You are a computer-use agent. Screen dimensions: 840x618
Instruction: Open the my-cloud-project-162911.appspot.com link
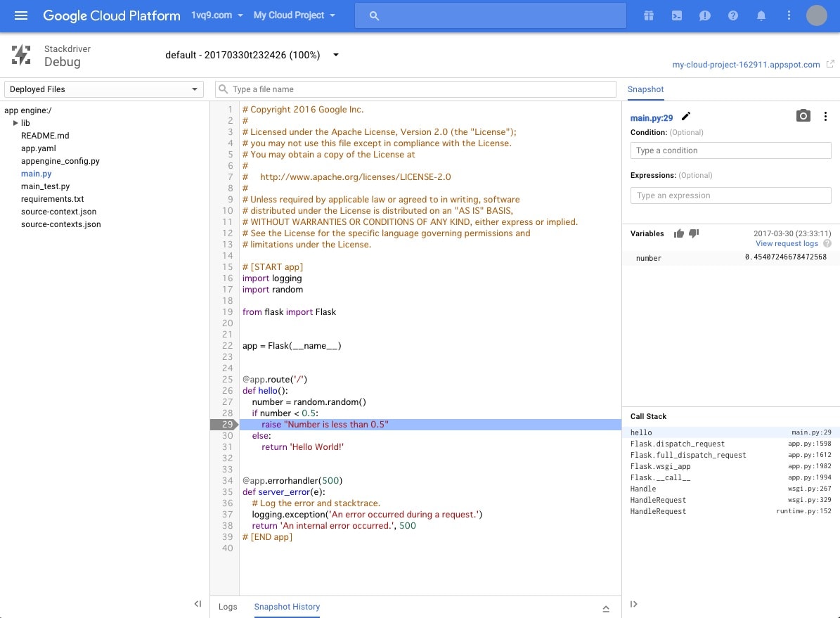746,64
